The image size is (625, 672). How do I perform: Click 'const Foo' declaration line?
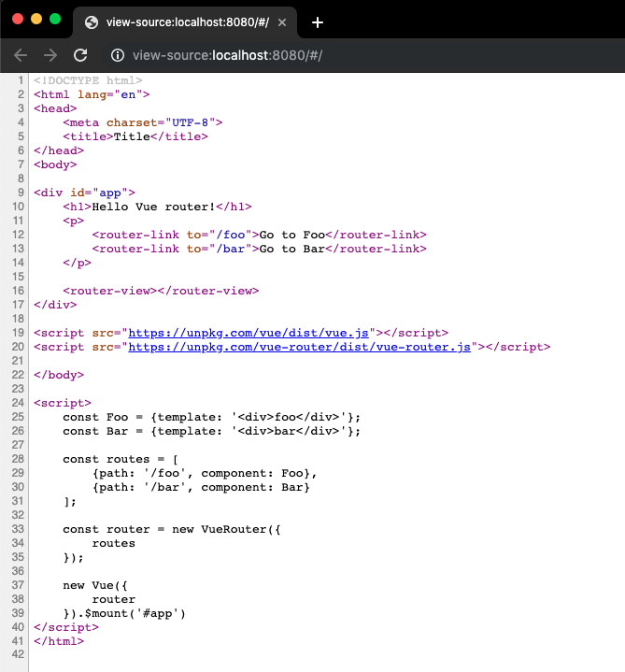(x=212, y=417)
